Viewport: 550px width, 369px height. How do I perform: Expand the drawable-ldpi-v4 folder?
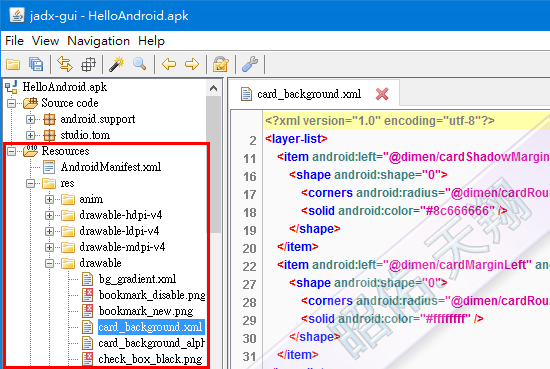pyautogui.click(x=49, y=231)
